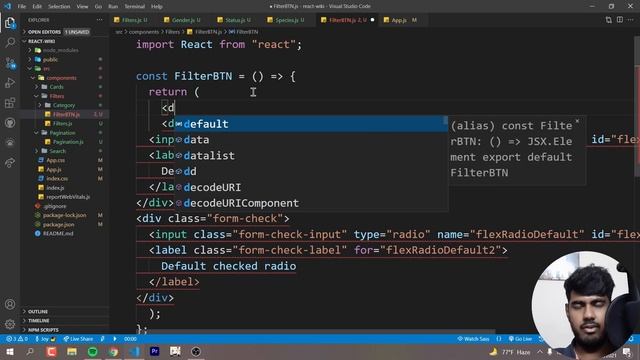Open the Edit menu
The height and width of the screenshot is (360, 640).
37,7
